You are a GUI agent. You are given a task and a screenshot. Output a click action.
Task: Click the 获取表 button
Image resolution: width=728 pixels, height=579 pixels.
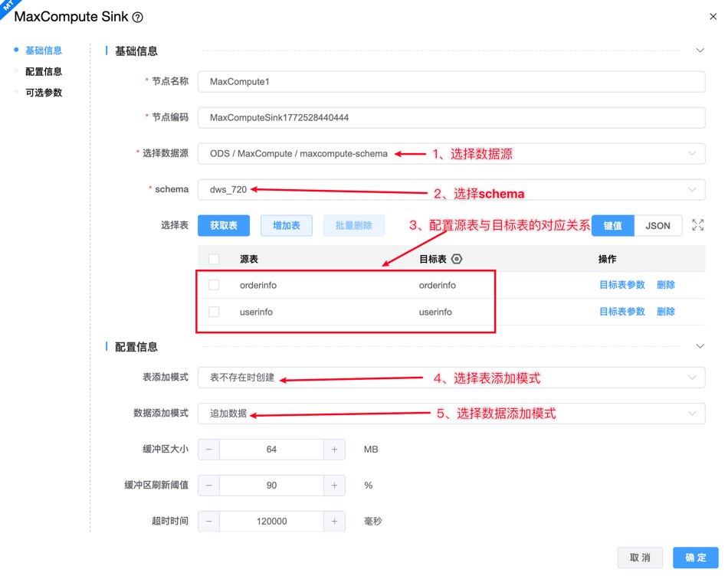224,226
